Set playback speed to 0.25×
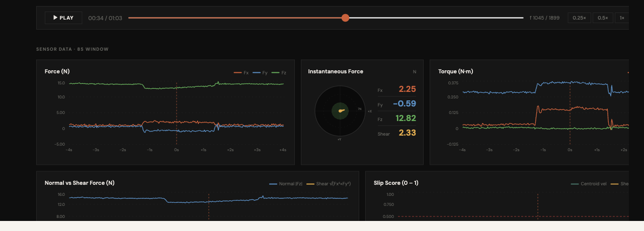Screen dimensions: 644x231 tap(579, 18)
